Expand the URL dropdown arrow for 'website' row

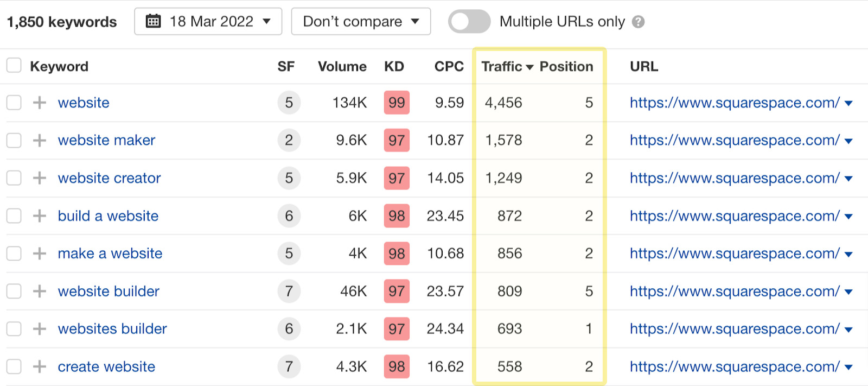pos(849,103)
